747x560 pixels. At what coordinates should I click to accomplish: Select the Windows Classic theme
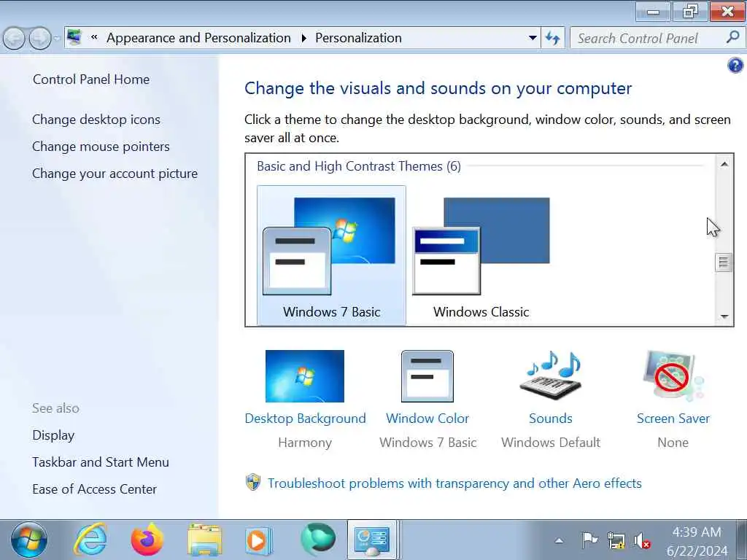coord(481,255)
